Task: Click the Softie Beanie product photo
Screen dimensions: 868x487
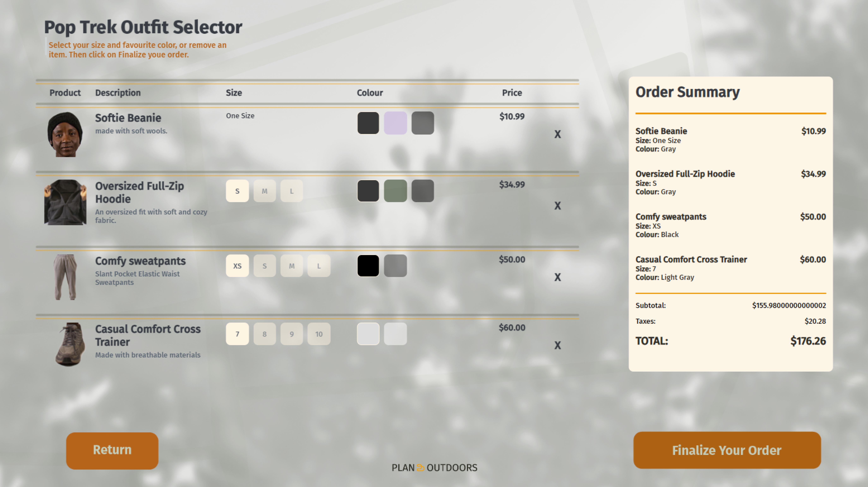Action: coord(65,134)
